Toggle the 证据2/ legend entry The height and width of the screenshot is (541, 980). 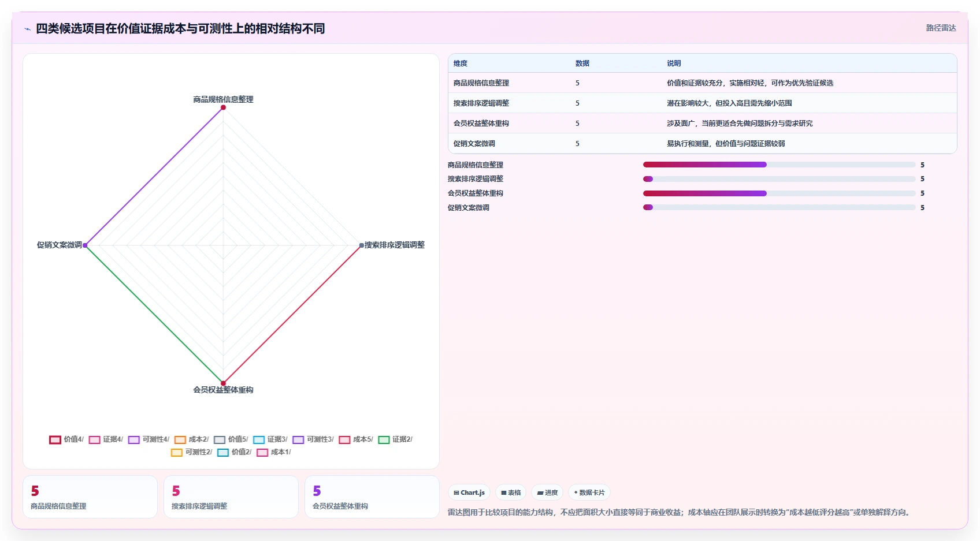pyautogui.click(x=395, y=439)
